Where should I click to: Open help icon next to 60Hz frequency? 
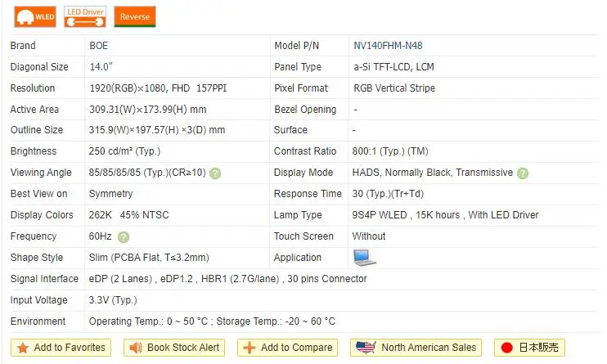124,236
